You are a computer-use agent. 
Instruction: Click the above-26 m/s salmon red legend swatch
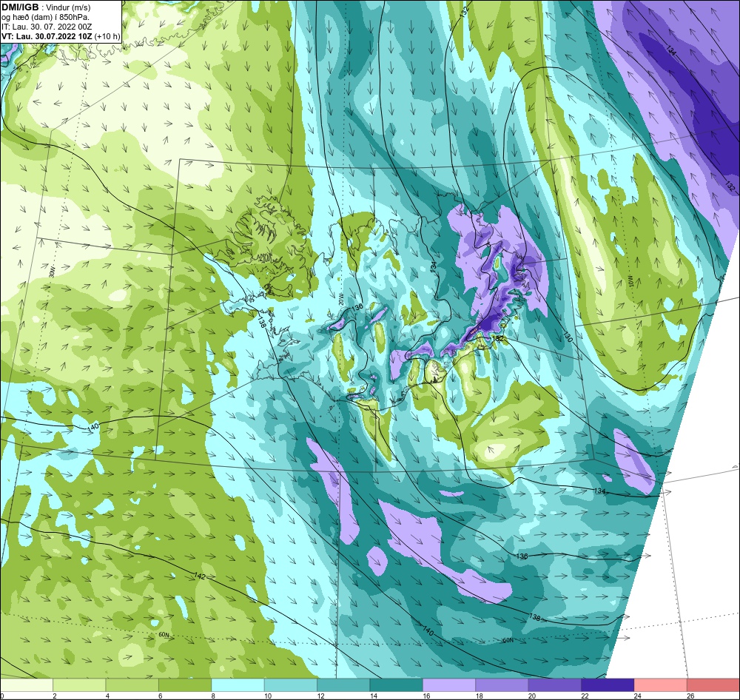713,685
